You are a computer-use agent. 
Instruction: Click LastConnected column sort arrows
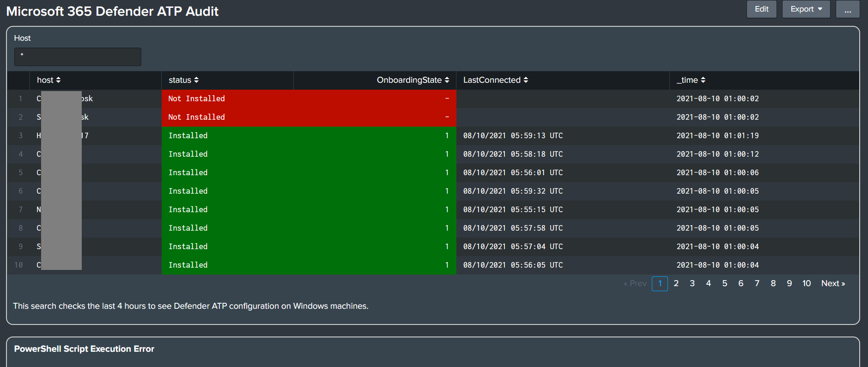(x=526, y=80)
